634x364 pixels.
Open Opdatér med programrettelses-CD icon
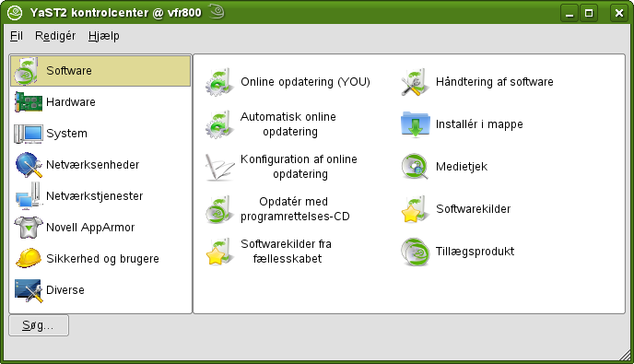click(219, 209)
